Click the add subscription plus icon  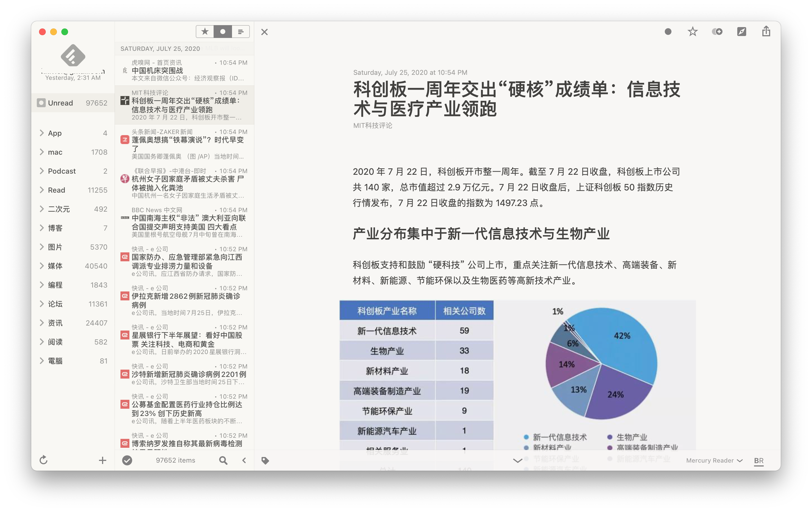pos(103,460)
